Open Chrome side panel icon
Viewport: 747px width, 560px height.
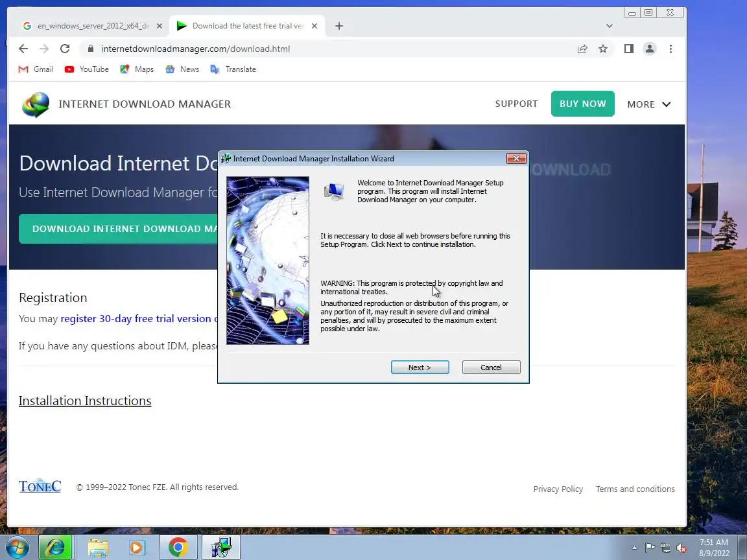pyautogui.click(x=629, y=49)
